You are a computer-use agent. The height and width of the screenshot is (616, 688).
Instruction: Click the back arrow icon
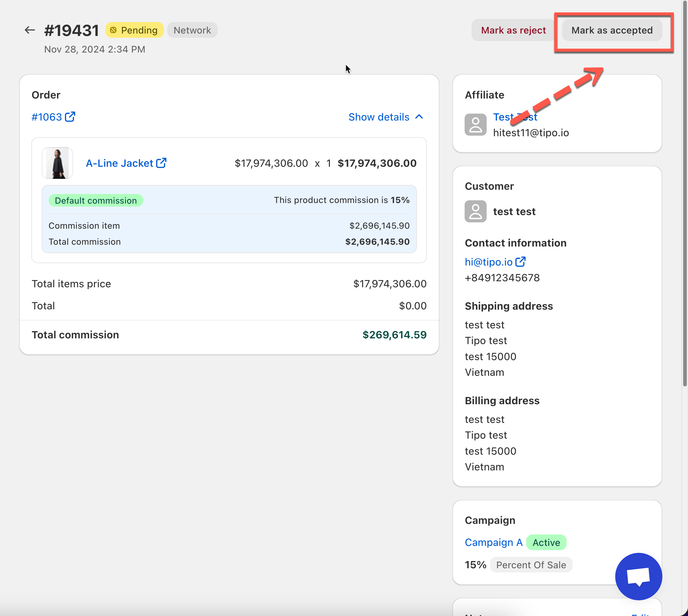tap(30, 30)
